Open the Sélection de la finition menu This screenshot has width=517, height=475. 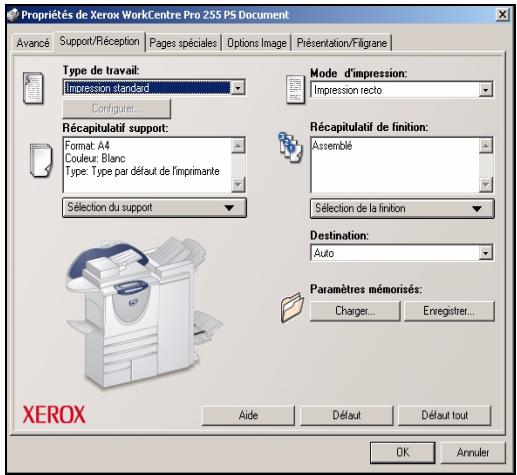[x=402, y=208]
